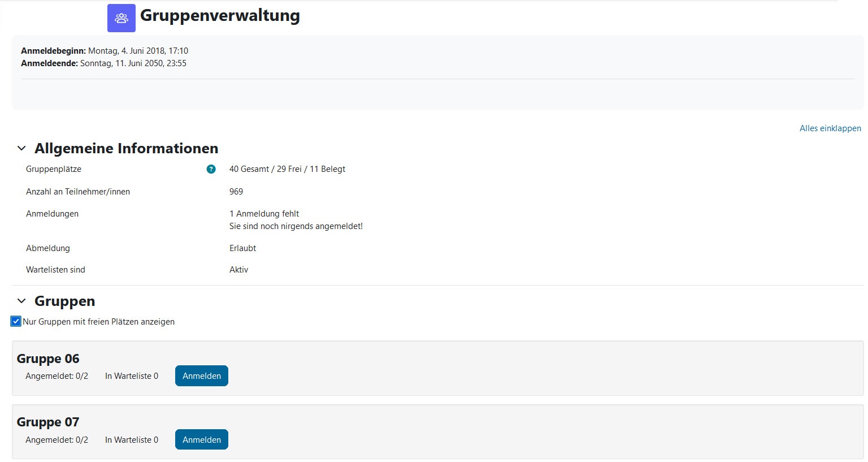The image size is (868, 462).
Task: Click the Gruppe 07 heading
Action: click(x=48, y=422)
